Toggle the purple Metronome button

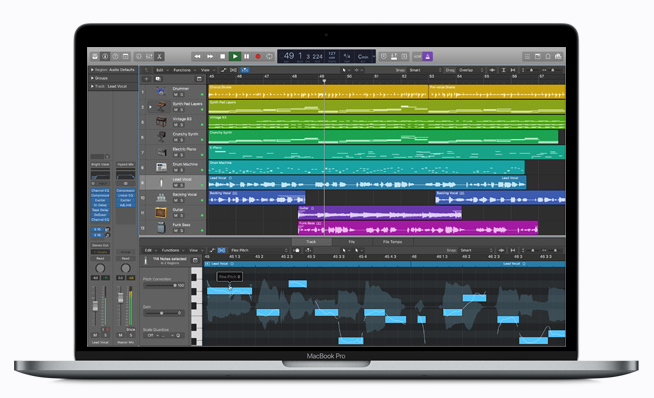428,56
